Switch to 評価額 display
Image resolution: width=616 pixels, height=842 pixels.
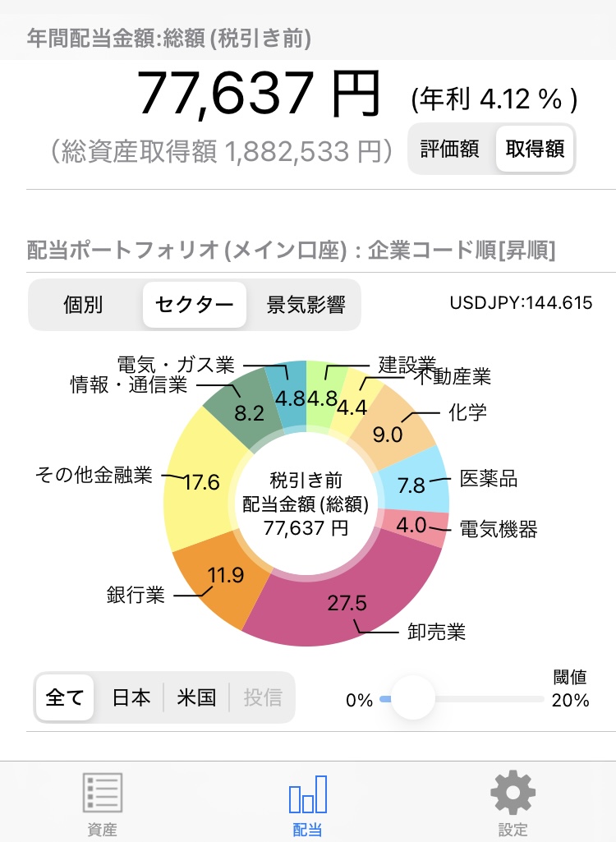(x=450, y=149)
